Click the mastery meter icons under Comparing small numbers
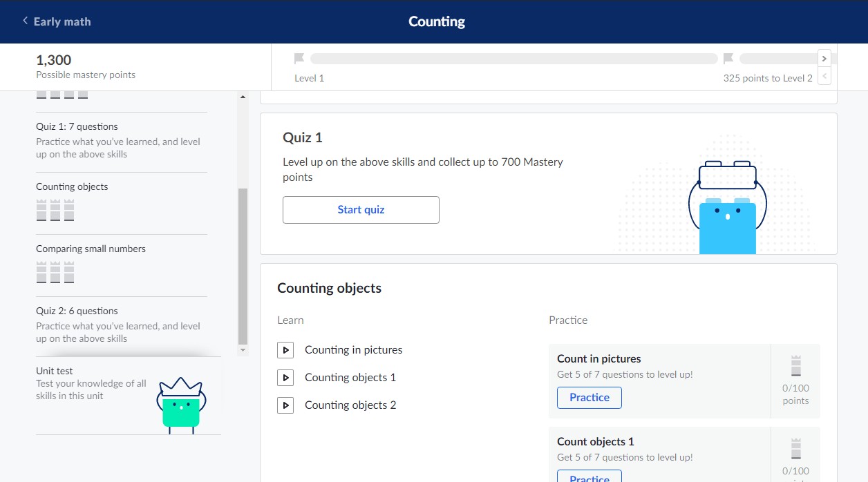Viewport: 868px width, 482px height. 55,272
